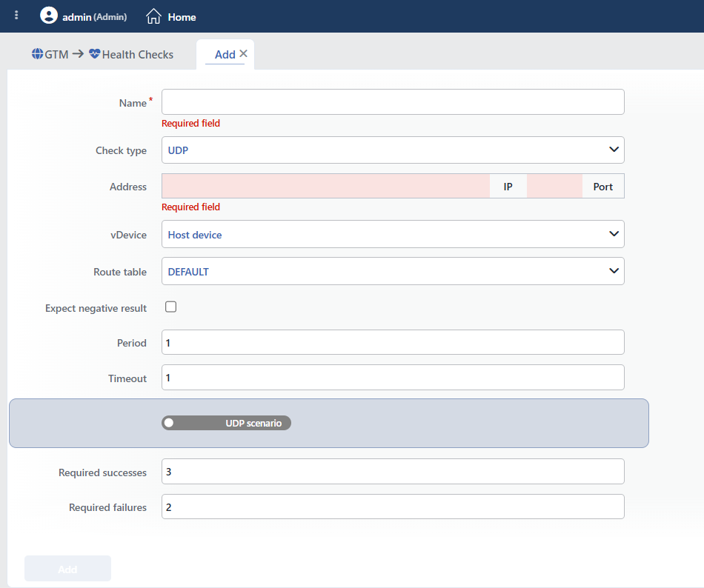This screenshot has width=704, height=588.
Task: Click the GTM globe icon
Action: (37, 54)
